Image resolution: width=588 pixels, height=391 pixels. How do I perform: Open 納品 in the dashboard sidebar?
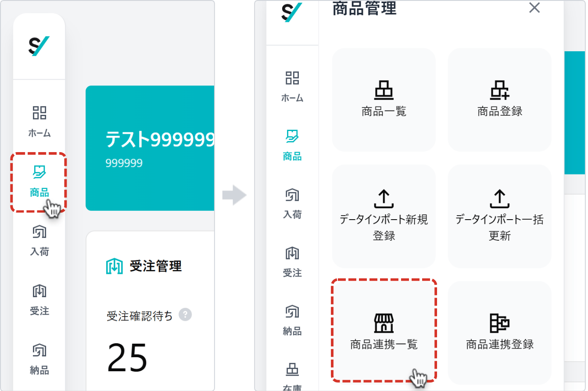coord(39,359)
